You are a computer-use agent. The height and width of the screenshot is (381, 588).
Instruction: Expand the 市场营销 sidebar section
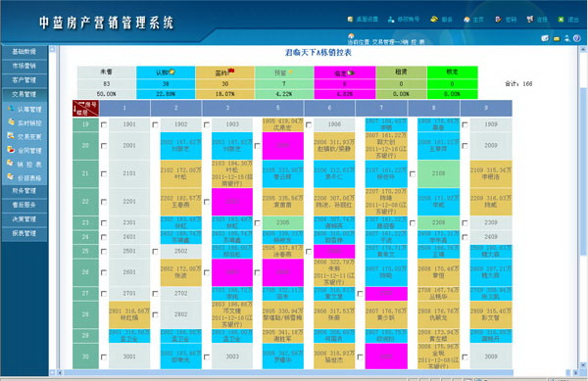[24, 66]
